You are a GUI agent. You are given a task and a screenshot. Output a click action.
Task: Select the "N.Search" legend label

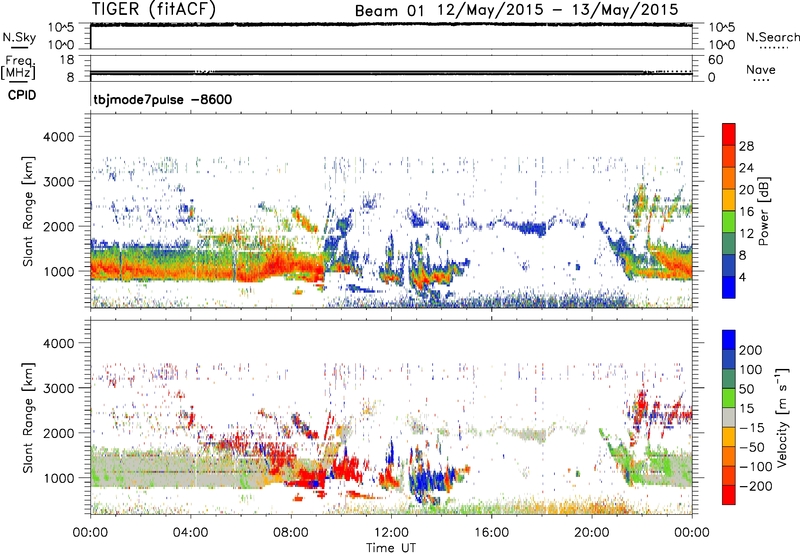(772, 37)
